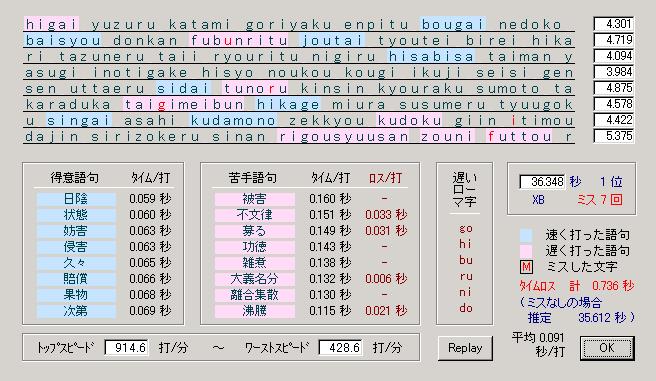Click slow romaji entry bu

pos(466,260)
